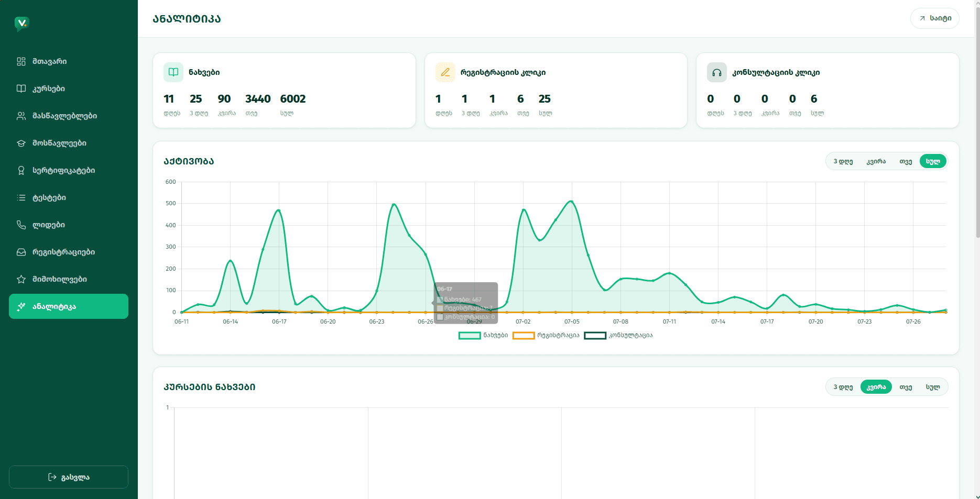980x499 pixels.
Task: Open the ტესტები section
Action: tap(69, 197)
